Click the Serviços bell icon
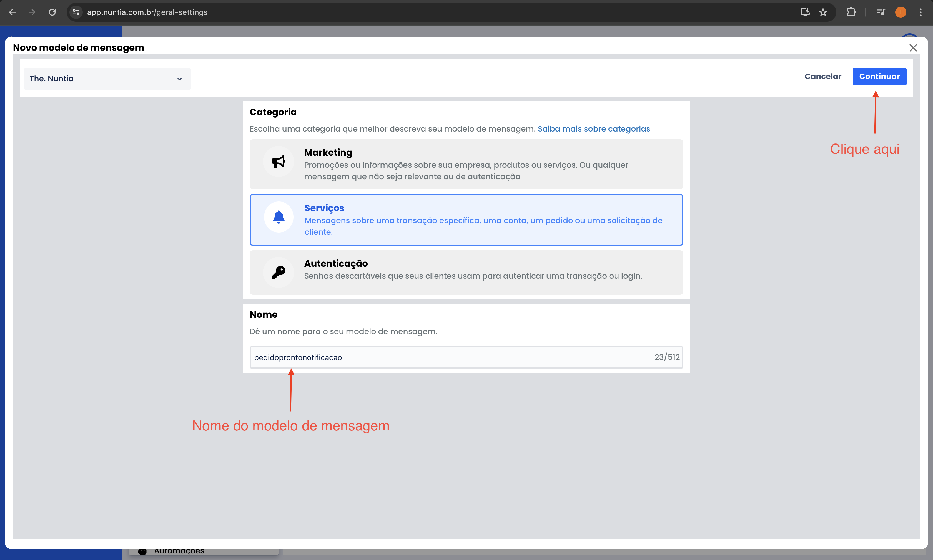The image size is (933, 560). click(x=279, y=217)
